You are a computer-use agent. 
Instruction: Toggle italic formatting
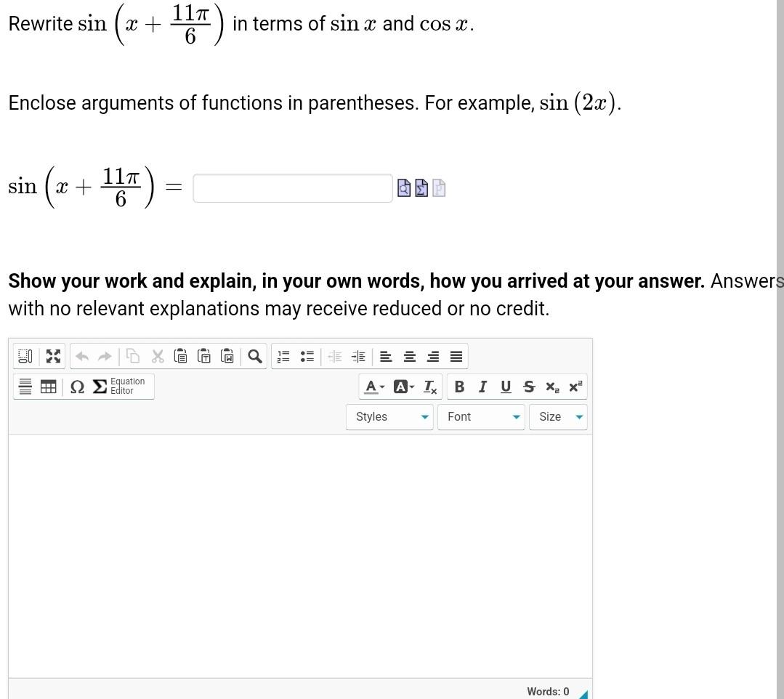(x=482, y=387)
